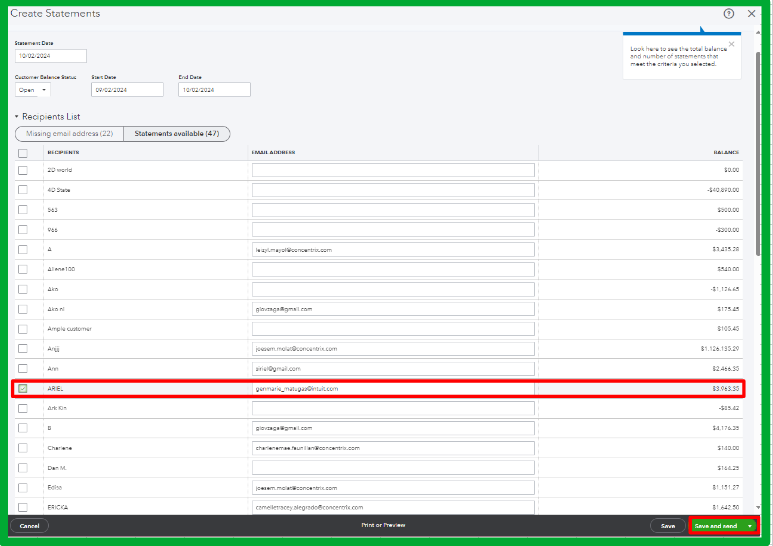Switch to Missing email address tab
This screenshot has height=546, width=773.
(x=70, y=134)
